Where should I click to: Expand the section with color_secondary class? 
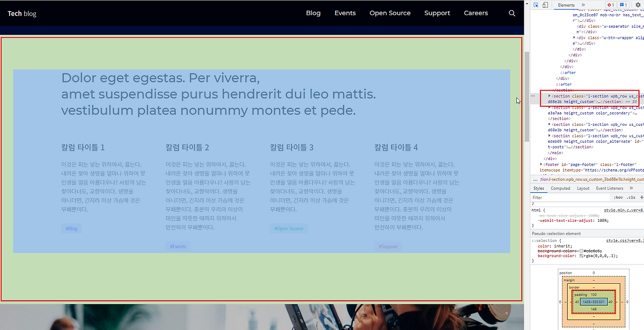(x=549, y=107)
